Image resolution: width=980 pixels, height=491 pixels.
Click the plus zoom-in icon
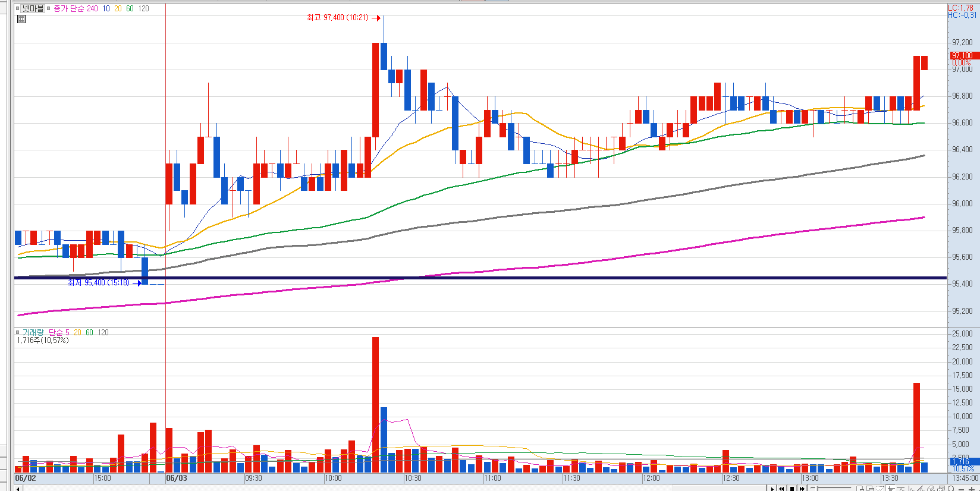(972, 489)
